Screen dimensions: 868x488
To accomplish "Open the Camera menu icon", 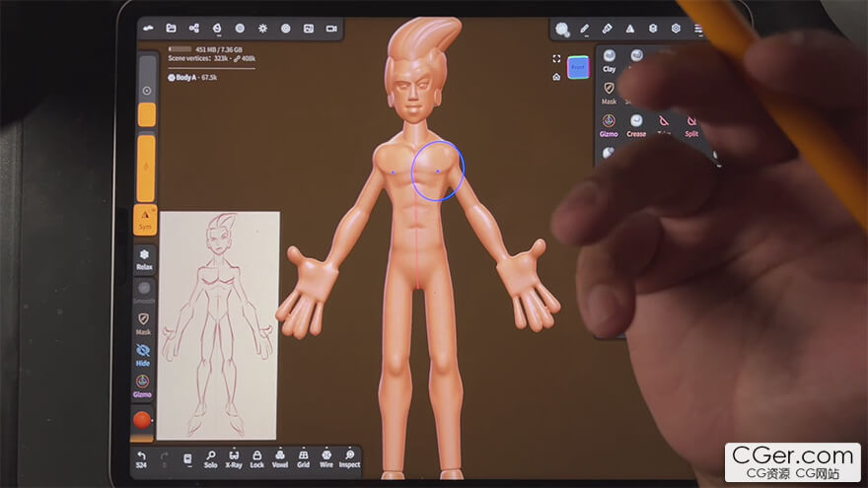I will 331,29.
